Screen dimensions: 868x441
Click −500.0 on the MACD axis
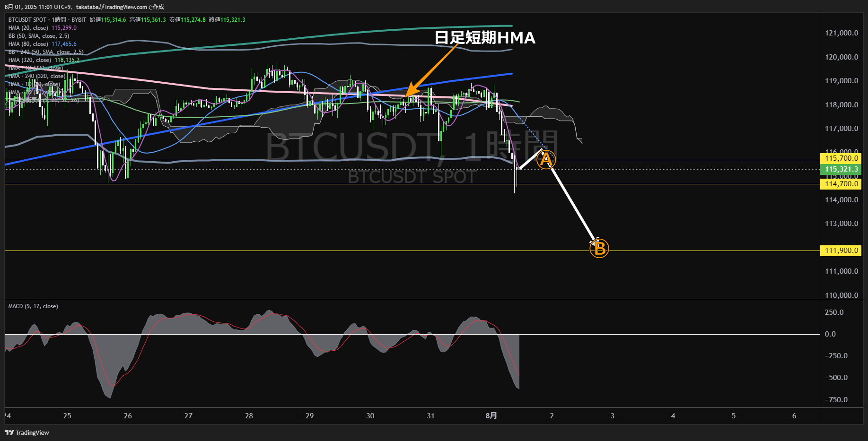pos(836,378)
